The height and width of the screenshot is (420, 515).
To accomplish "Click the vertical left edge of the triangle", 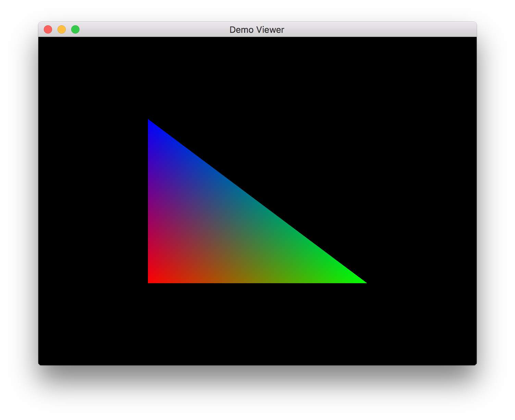I will (x=148, y=205).
